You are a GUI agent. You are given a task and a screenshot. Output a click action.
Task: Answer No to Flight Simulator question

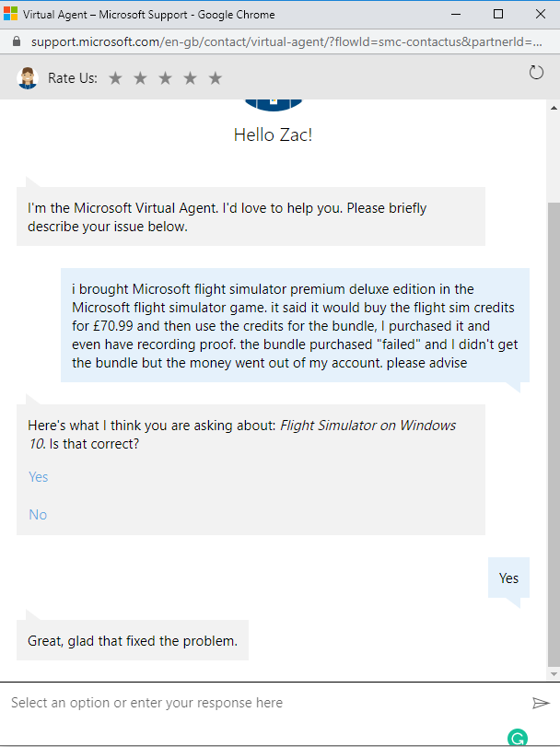(38, 515)
